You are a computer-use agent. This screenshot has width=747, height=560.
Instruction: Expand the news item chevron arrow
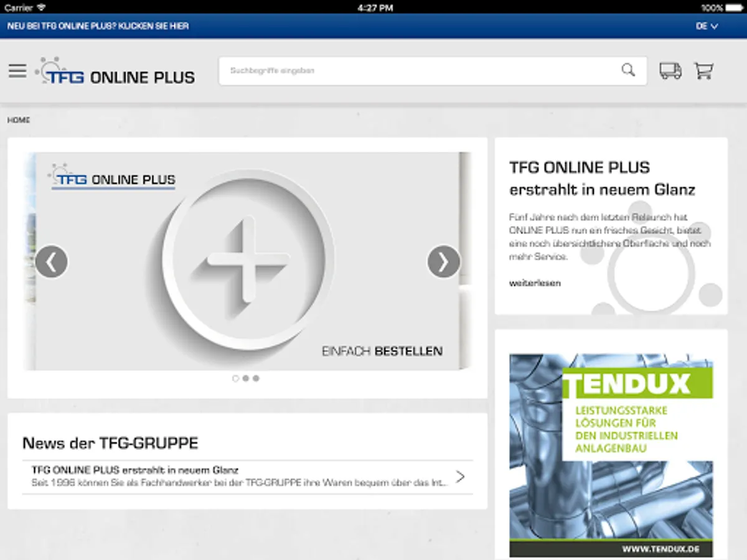tap(460, 477)
